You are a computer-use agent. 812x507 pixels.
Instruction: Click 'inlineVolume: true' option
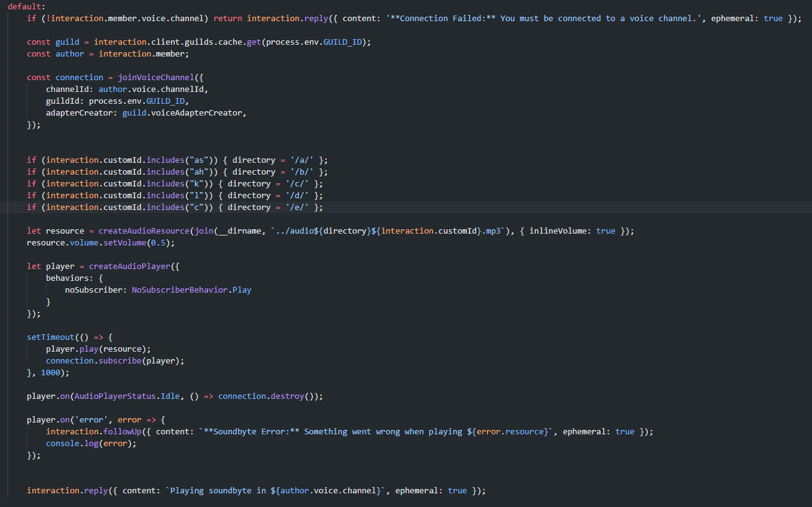[x=572, y=231]
